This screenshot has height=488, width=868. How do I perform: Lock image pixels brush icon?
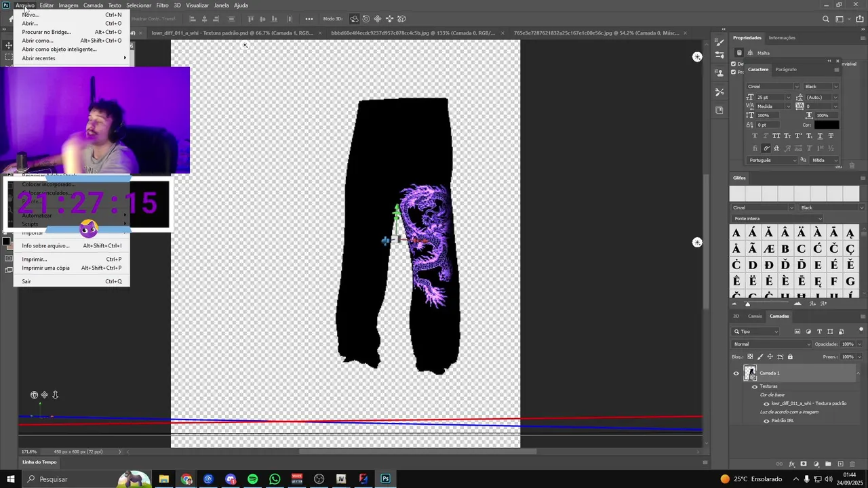[760, 357]
